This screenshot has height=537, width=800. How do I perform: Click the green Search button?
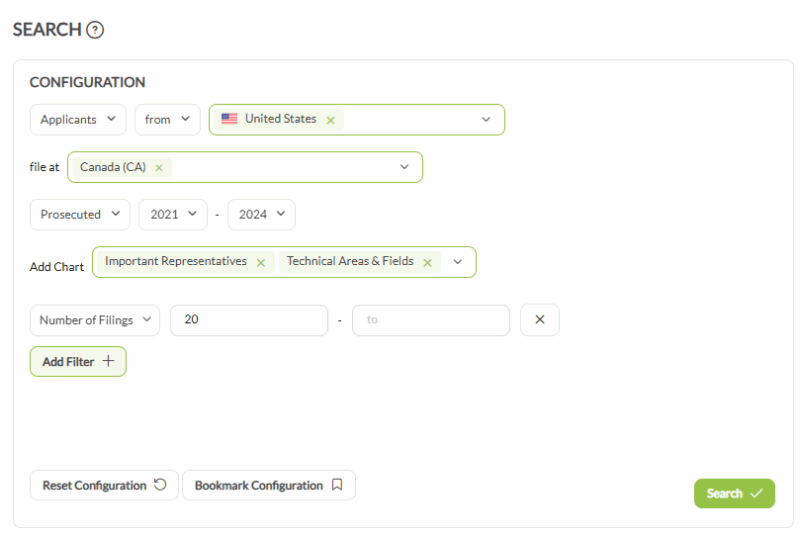[734, 493]
